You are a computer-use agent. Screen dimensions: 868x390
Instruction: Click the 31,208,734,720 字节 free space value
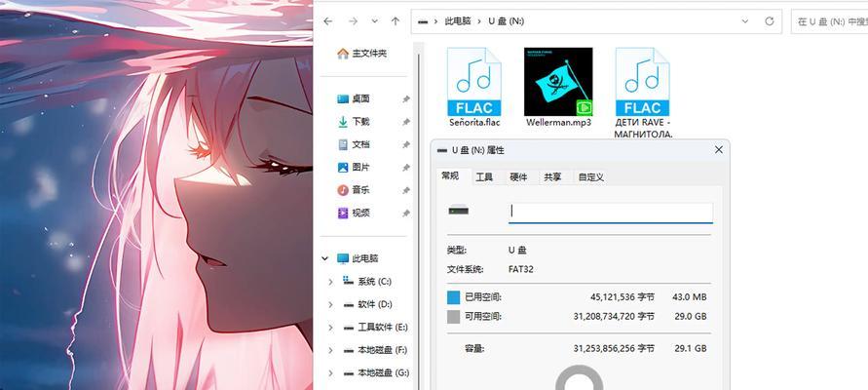click(x=614, y=316)
